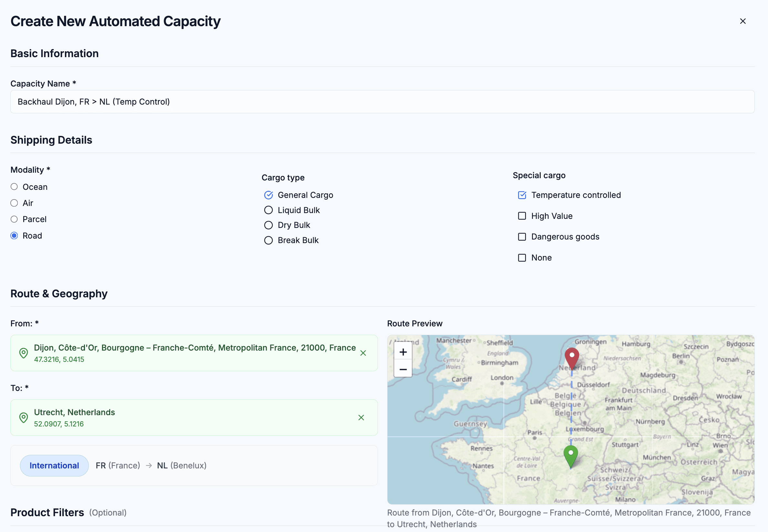Remove the Utrecht destination location
Screen dimensions: 768x532
point(361,417)
